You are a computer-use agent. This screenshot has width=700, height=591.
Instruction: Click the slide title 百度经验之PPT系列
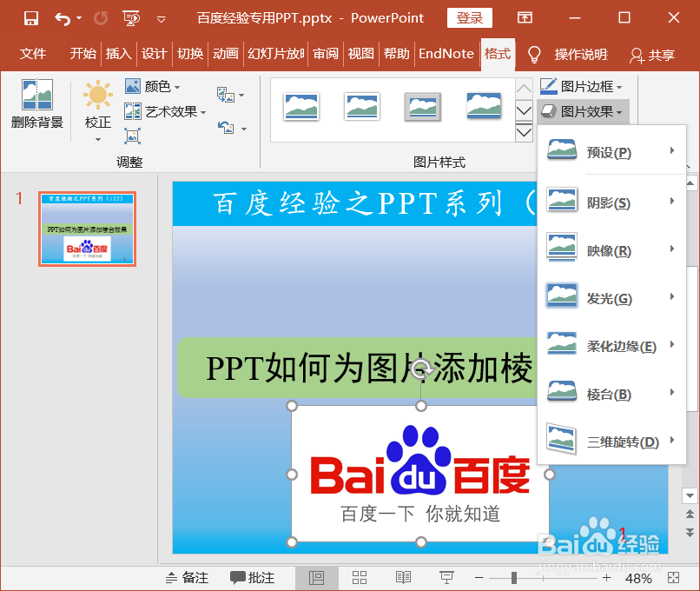coord(355,203)
